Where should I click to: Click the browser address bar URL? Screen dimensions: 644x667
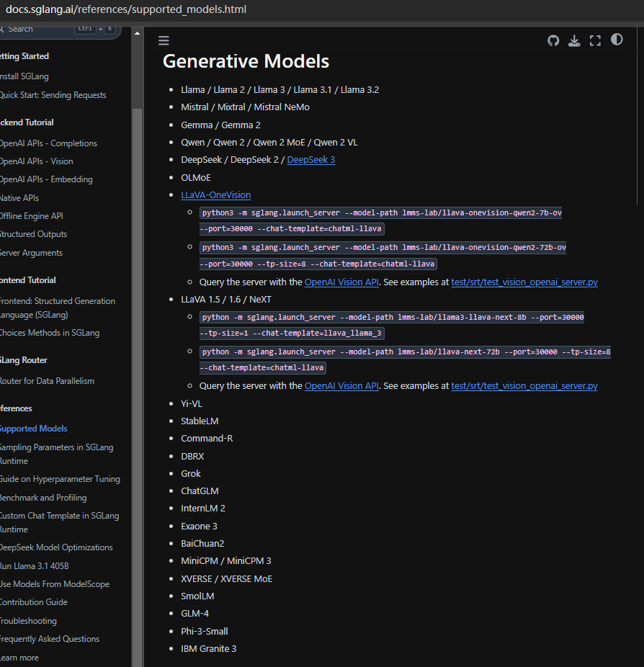click(x=125, y=9)
